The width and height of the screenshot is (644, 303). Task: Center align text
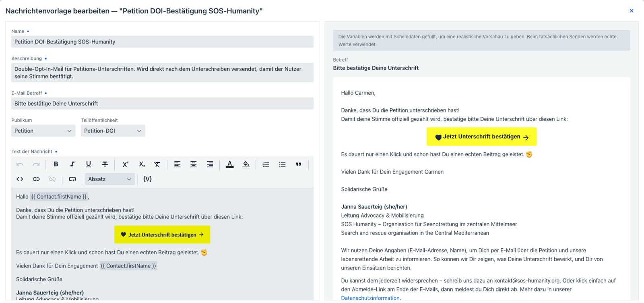tap(194, 164)
